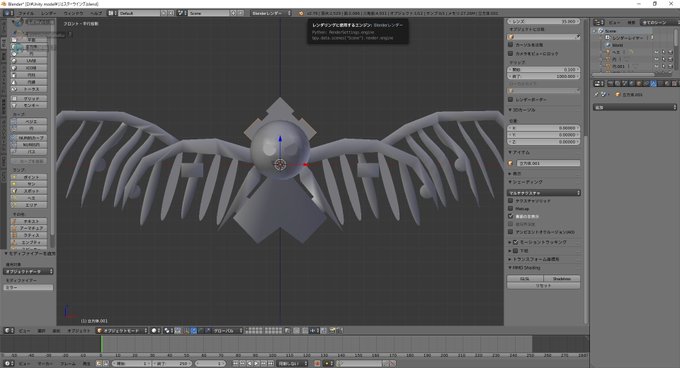
Task: Add a Plane mesh (平面) from tool shelf
Action: click(29, 40)
